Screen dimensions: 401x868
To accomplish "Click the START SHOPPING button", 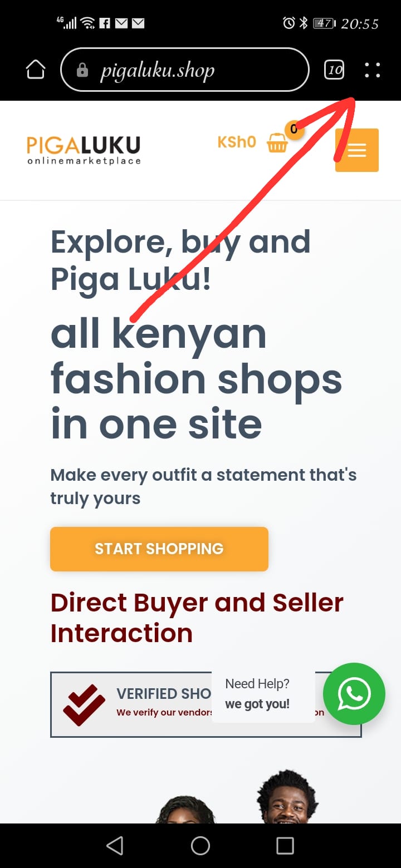I will point(159,549).
